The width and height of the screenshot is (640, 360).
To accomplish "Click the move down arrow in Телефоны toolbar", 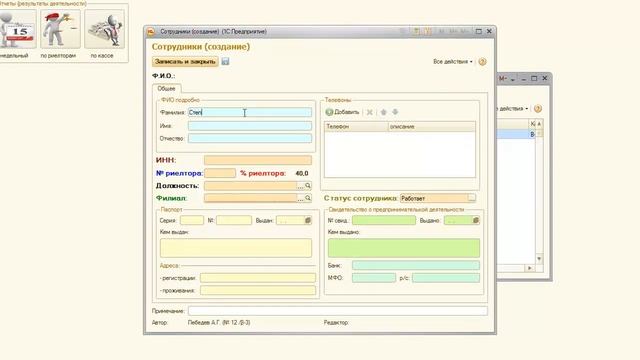I will 395,112.
